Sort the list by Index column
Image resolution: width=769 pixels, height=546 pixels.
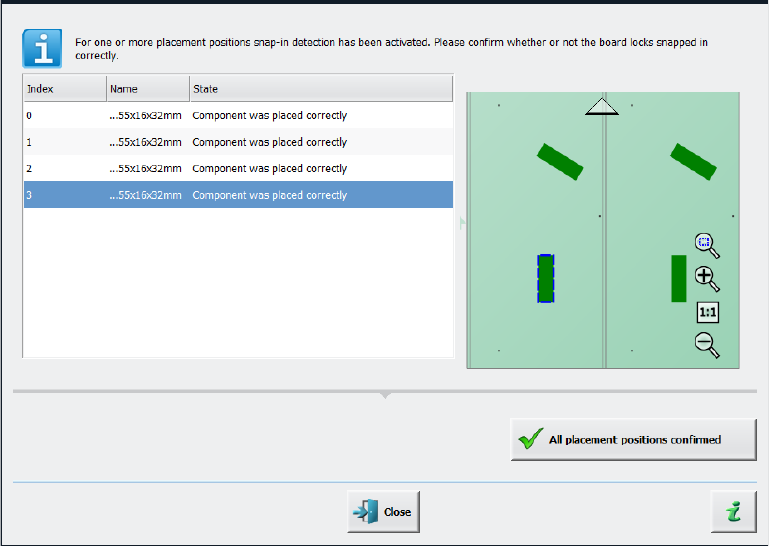(64, 89)
